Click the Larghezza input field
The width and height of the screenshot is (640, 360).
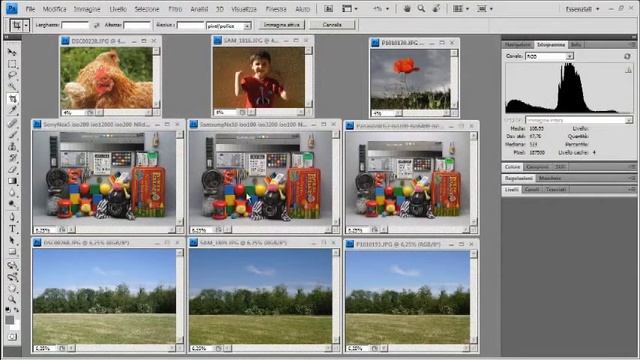pos(75,25)
